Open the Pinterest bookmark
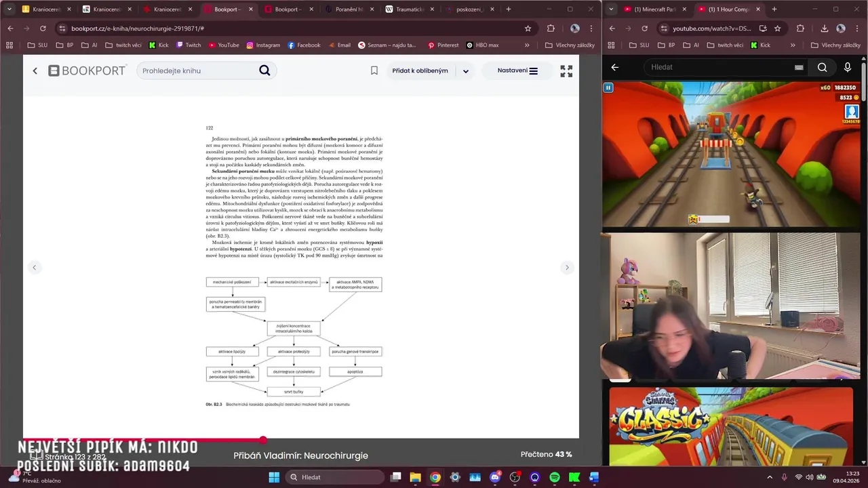868x488 pixels. click(443, 45)
